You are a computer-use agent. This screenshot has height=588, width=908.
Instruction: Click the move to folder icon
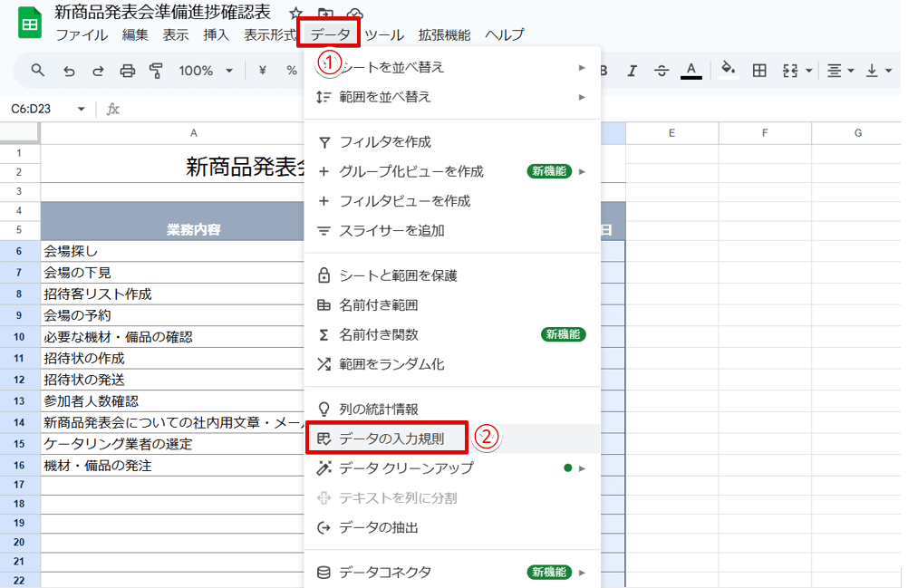(x=326, y=13)
